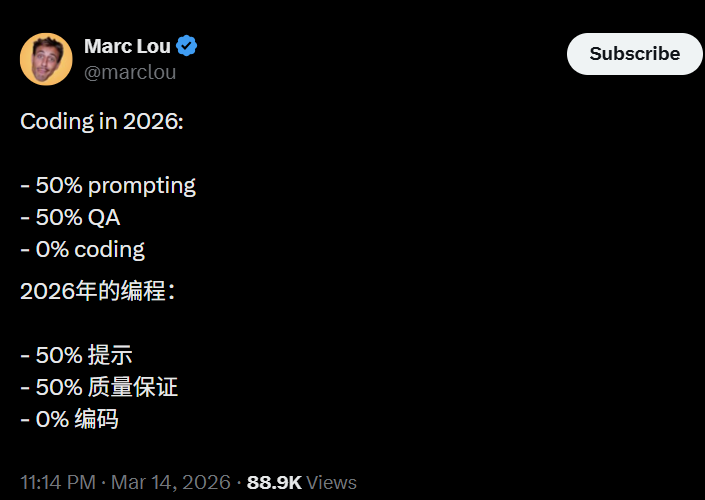Image resolution: width=705 pixels, height=500 pixels.
Task: Click the 'Views' label
Action: point(332,482)
